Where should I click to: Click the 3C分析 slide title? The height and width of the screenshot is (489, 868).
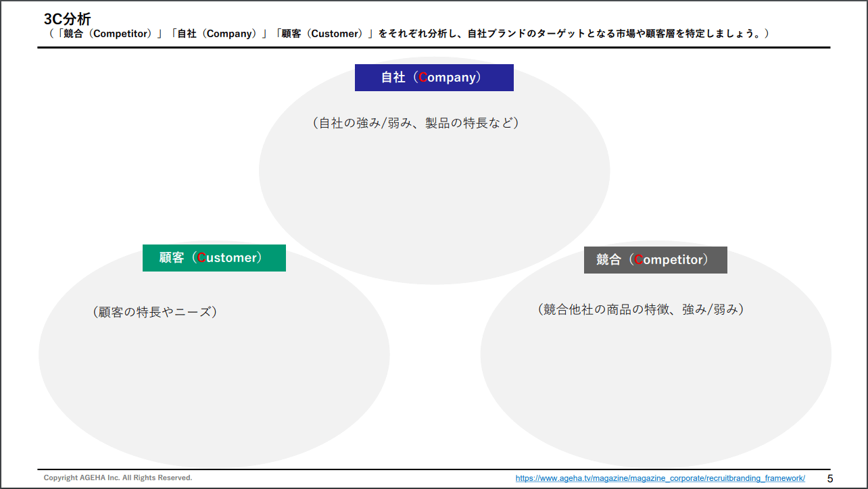pos(68,20)
